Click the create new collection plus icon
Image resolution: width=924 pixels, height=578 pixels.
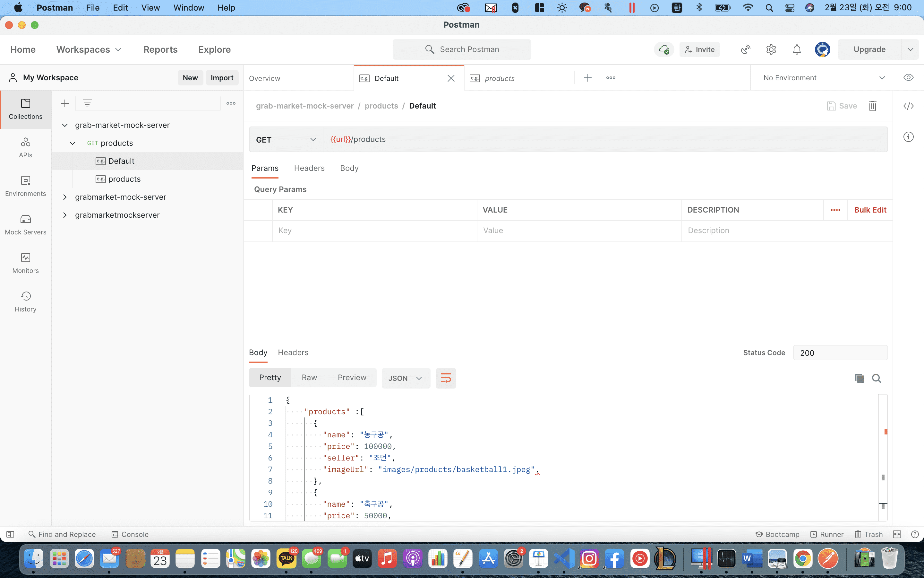coord(65,104)
